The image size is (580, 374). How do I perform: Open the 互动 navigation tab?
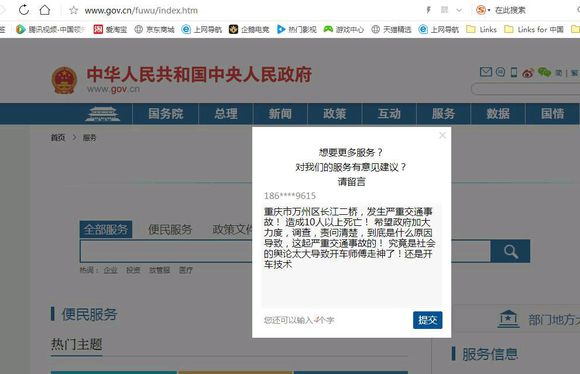[x=389, y=114]
